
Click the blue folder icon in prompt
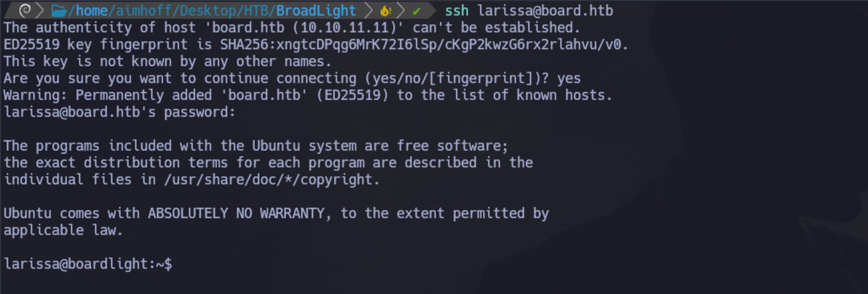point(59,10)
